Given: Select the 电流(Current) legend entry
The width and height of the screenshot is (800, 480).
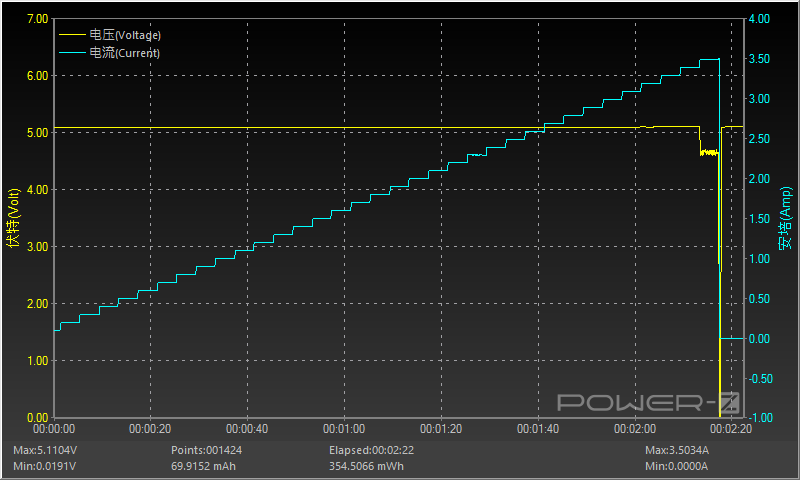Looking at the screenshot, I should coord(124,53).
